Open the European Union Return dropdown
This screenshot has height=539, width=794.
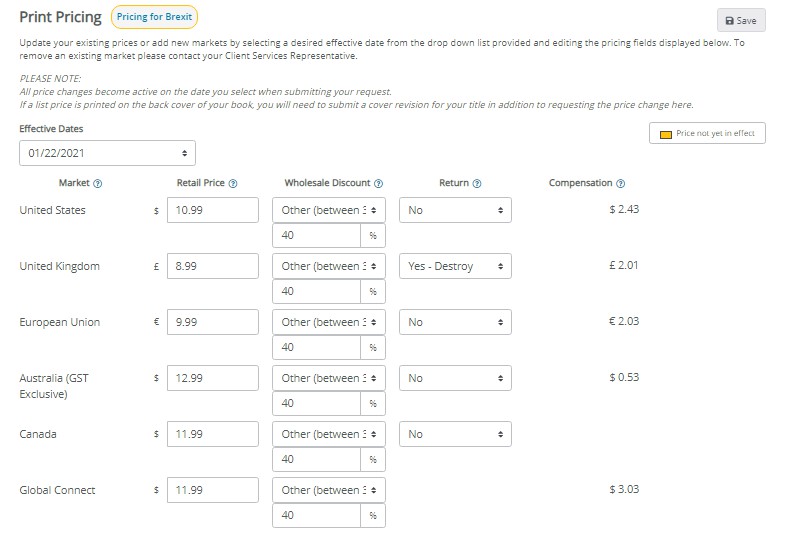(455, 323)
